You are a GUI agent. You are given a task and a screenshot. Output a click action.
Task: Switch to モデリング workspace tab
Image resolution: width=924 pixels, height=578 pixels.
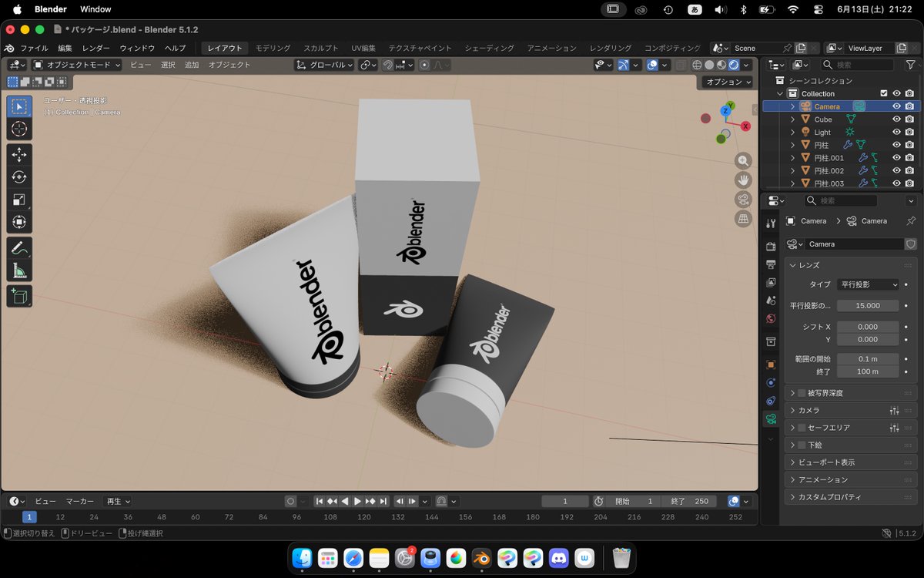point(273,48)
